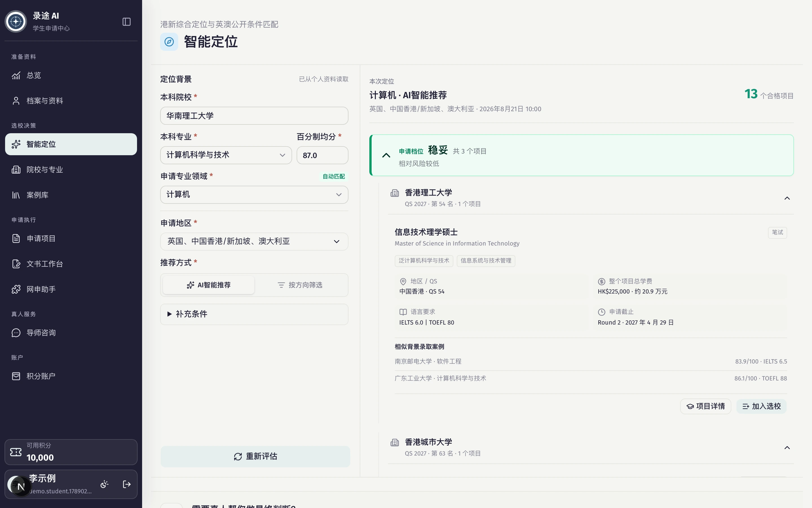
Task: Open 案例库 in the sidebar
Action: tap(71, 195)
